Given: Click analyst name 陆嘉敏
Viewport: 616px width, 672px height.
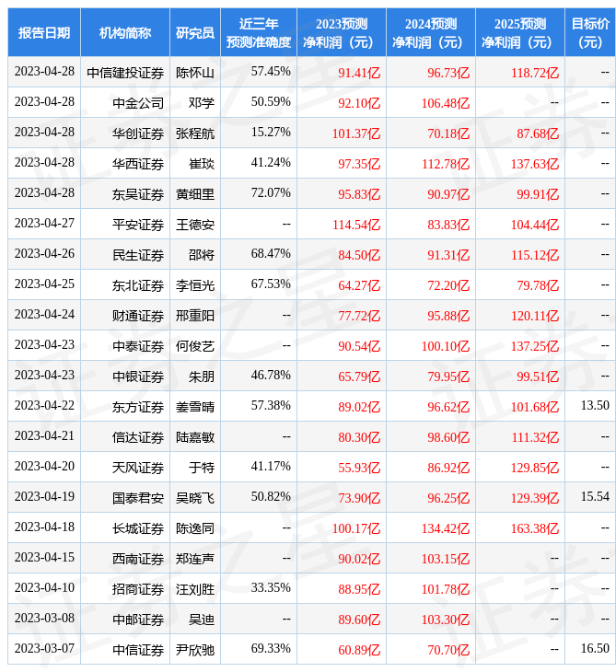Looking at the screenshot, I should pyautogui.click(x=195, y=437).
